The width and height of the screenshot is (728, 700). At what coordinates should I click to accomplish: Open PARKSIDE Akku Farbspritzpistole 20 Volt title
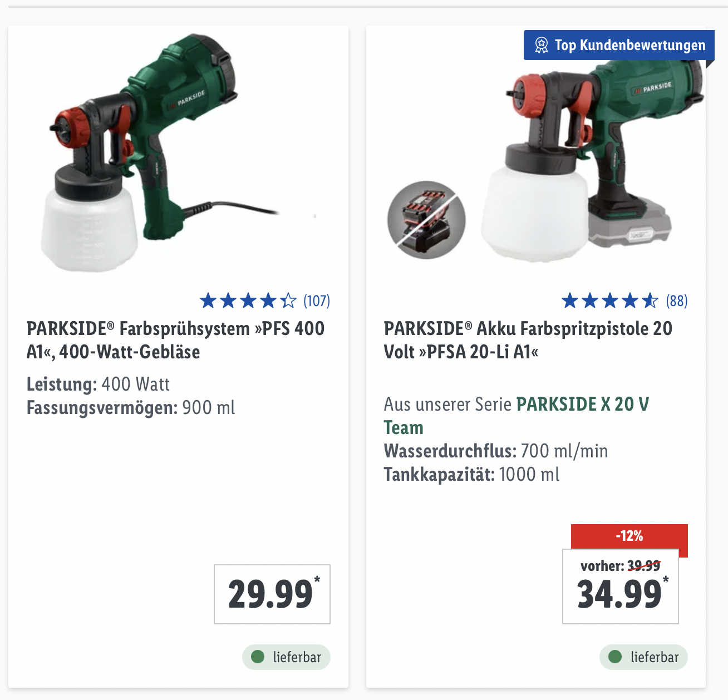pyautogui.click(x=528, y=340)
